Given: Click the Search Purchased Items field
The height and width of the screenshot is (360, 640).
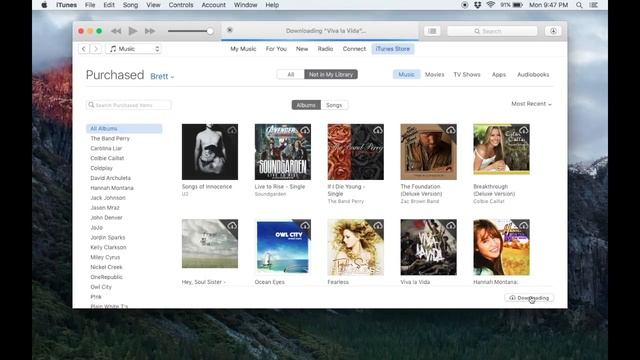Looking at the screenshot, I should pyautogui.click(x=129, y=105).
